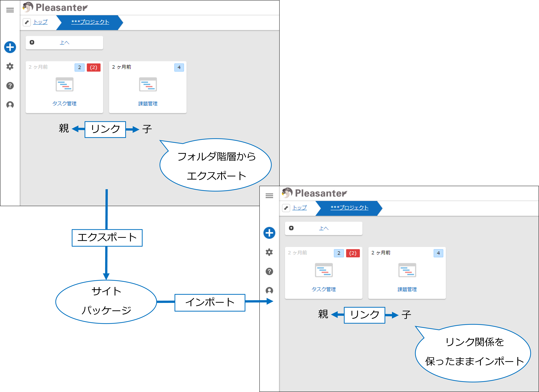This screenshot has height=392, width=539.
Task: Click 2 ヶ月前 on 課題管理 card, lower window
Action: coord(381,253)
